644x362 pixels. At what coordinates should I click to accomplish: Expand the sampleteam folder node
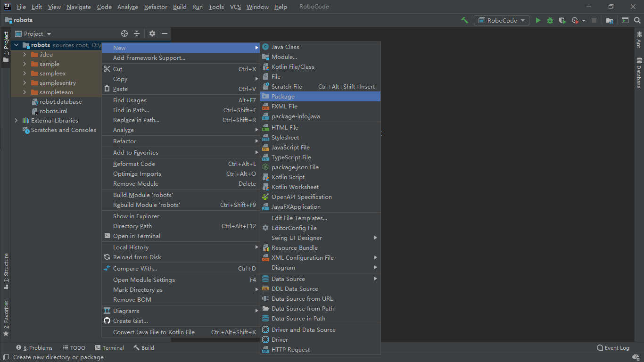click(x=25, y=92)
